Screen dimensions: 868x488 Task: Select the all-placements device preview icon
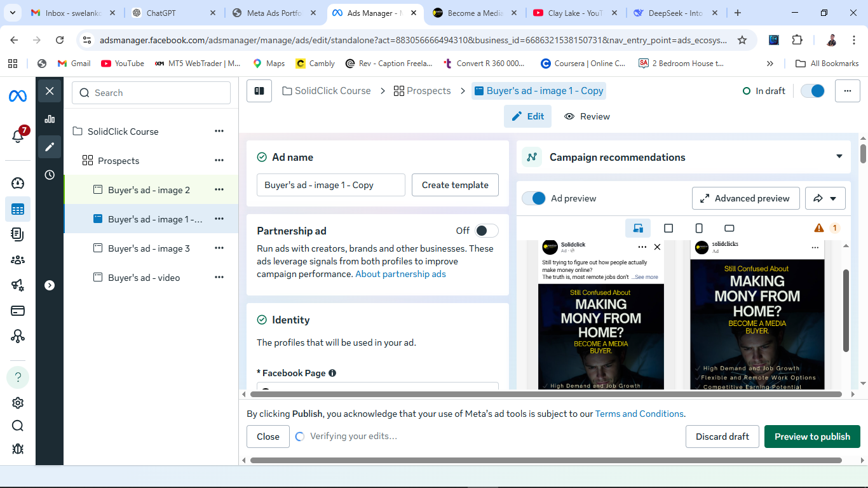638,228
